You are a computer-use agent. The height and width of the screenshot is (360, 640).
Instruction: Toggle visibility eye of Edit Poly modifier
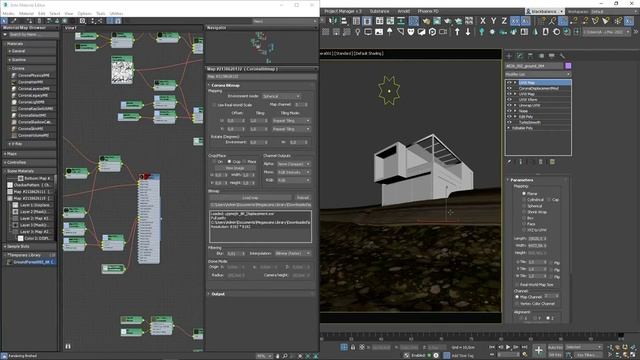509,116
